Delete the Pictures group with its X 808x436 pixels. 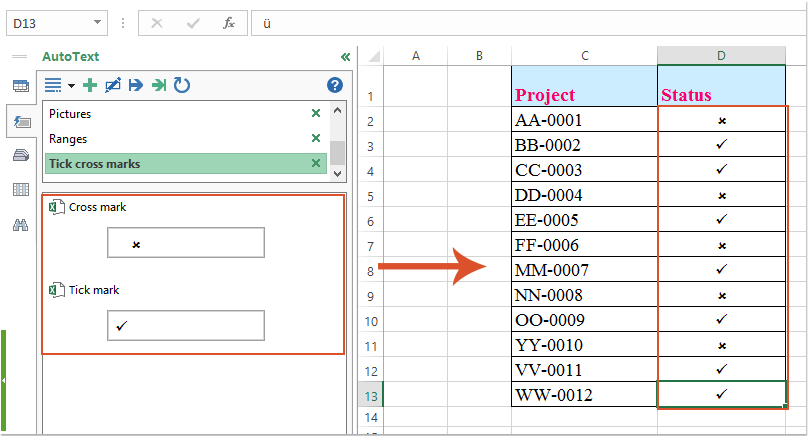316,113
